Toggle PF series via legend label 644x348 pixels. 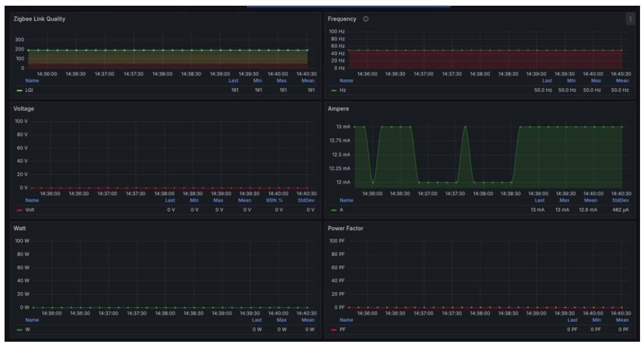point(342,329)
